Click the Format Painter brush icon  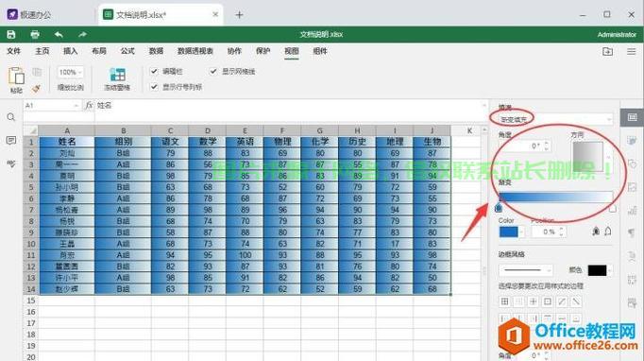(x=37, y=88)
